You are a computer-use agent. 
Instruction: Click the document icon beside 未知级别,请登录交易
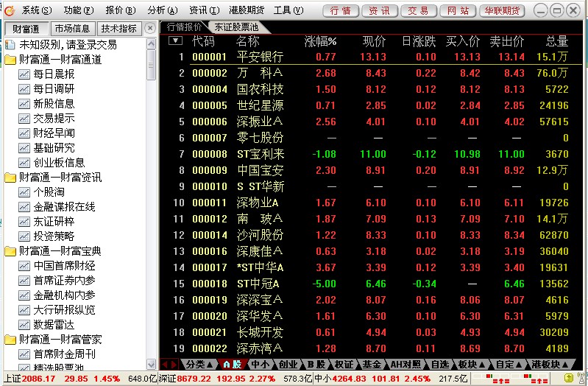pyautogui.click(x=10, y=45)
